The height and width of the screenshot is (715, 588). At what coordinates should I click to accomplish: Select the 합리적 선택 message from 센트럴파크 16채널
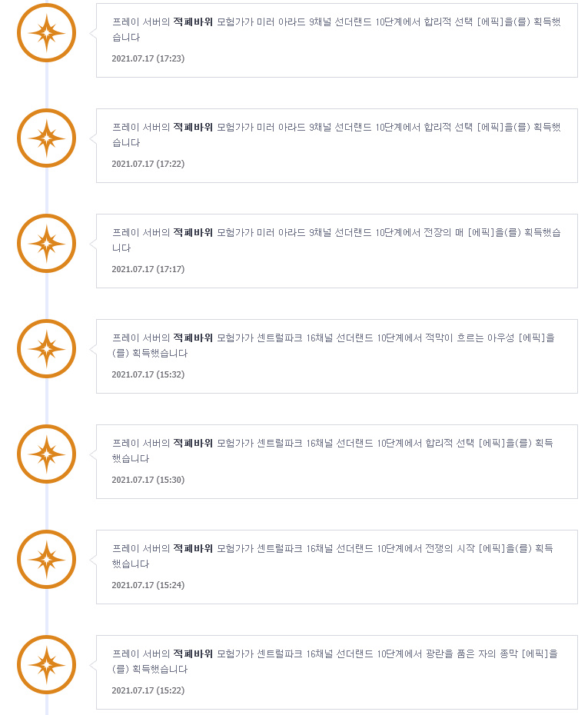[333, 451]
